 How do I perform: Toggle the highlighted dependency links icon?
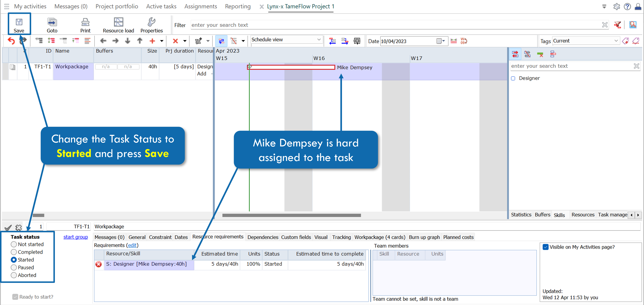[x=221, y=41]
